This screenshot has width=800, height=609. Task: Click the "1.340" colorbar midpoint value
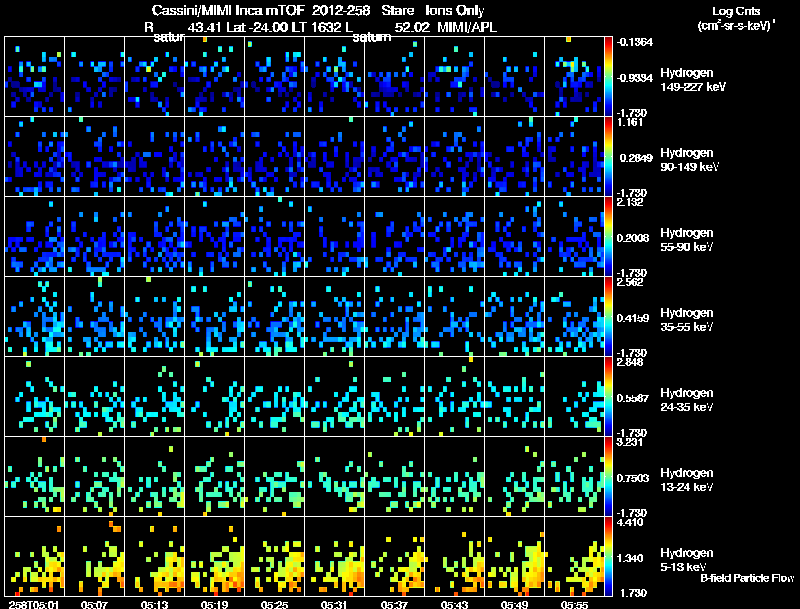[x=630, y=558]
